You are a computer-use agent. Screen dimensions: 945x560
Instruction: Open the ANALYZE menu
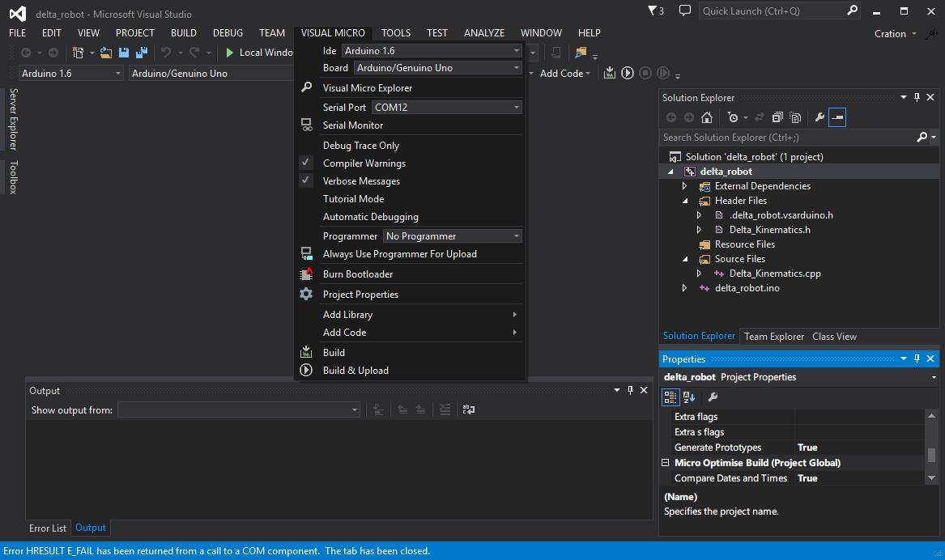(x=484, y=32)
